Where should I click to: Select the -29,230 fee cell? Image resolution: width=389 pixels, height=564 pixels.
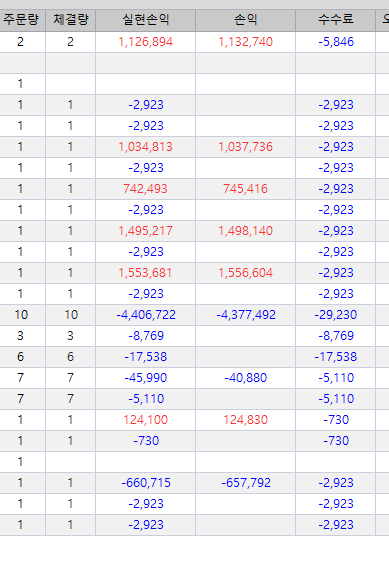335,315
